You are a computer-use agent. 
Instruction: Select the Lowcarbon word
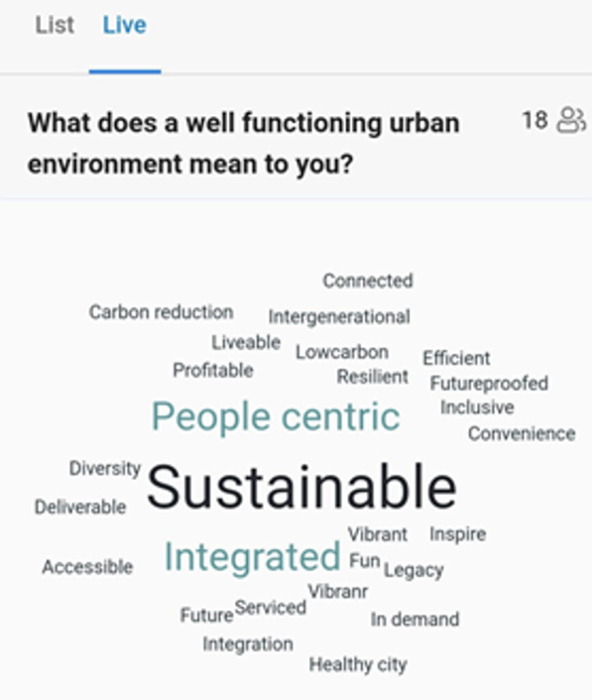342,353
